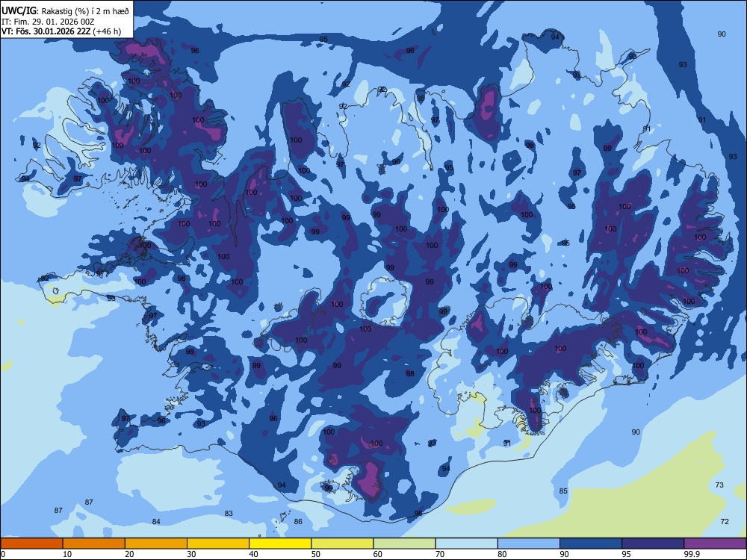The height and width of the screenshot is (560, 747).
Task: Click the map value '72' near the corner
Action: pyautogui.click(x=725, y=521)
